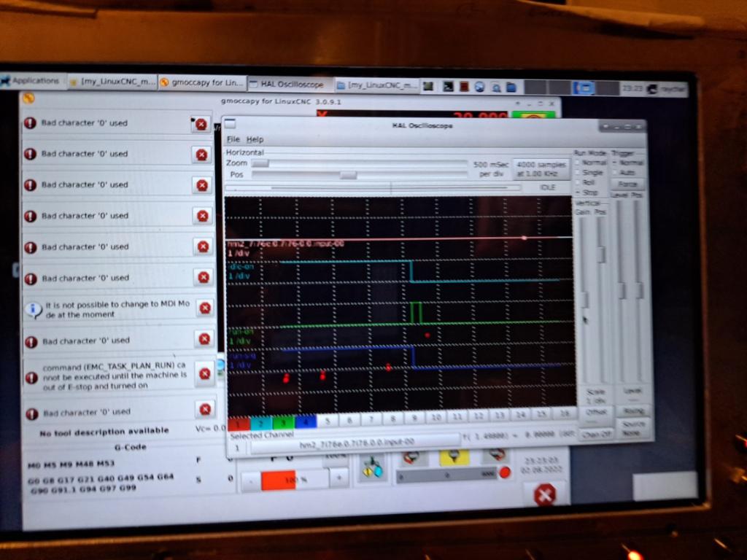Dismiss the last 'Bad character' error above tool description
The image size is (747, 560).
click(205, 409)
